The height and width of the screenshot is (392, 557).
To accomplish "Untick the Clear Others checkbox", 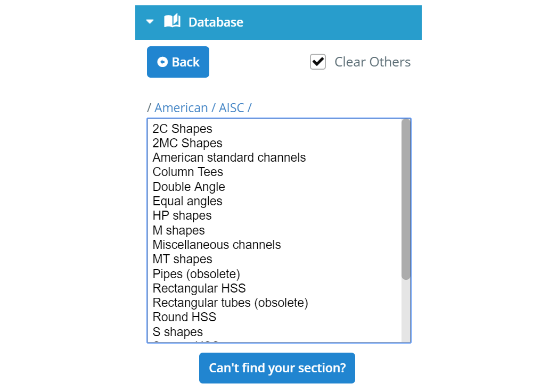I will click(318, 62).
